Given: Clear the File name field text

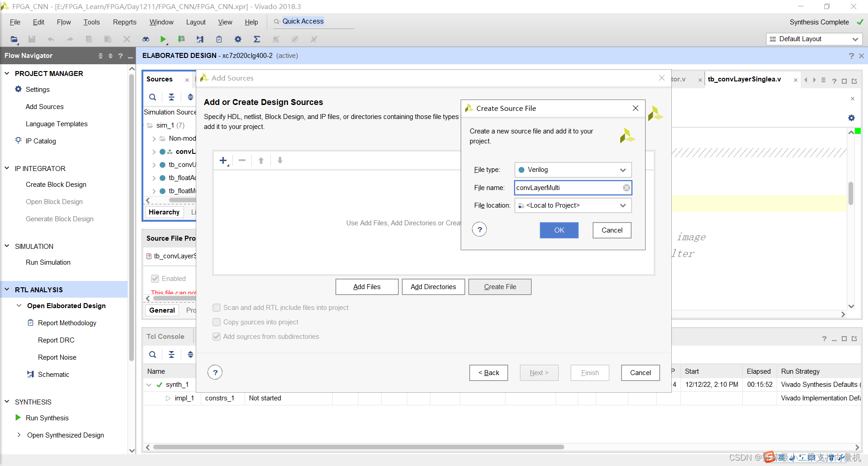Looking at the screenshot, I should coord(627,188).
